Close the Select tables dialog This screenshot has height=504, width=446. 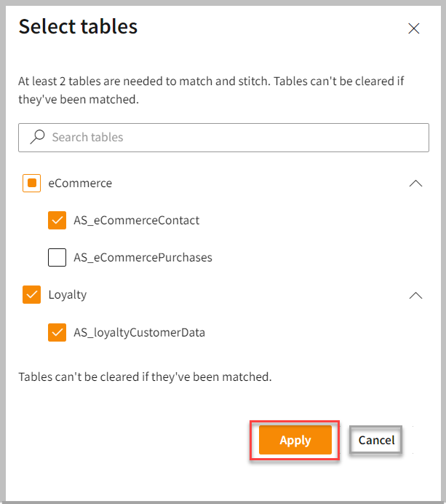(x=414, y=29)
